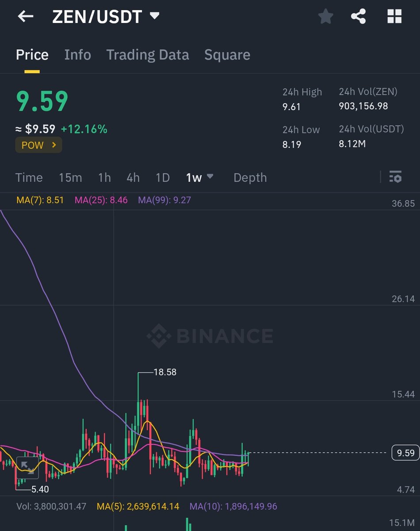Tap the 26.14 price axis label
The image size is (420, 531).
[x=403, y=299]
